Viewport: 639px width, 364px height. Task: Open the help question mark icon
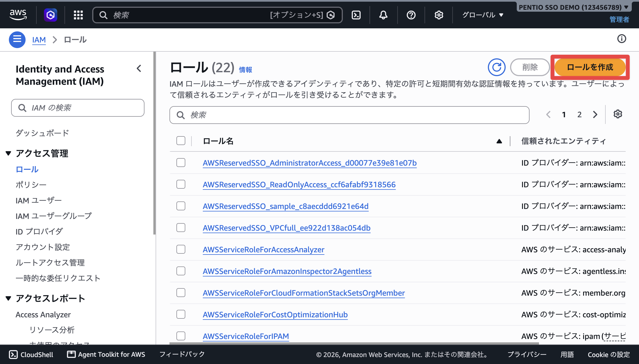pyautogui.click(x=411, y=15)
